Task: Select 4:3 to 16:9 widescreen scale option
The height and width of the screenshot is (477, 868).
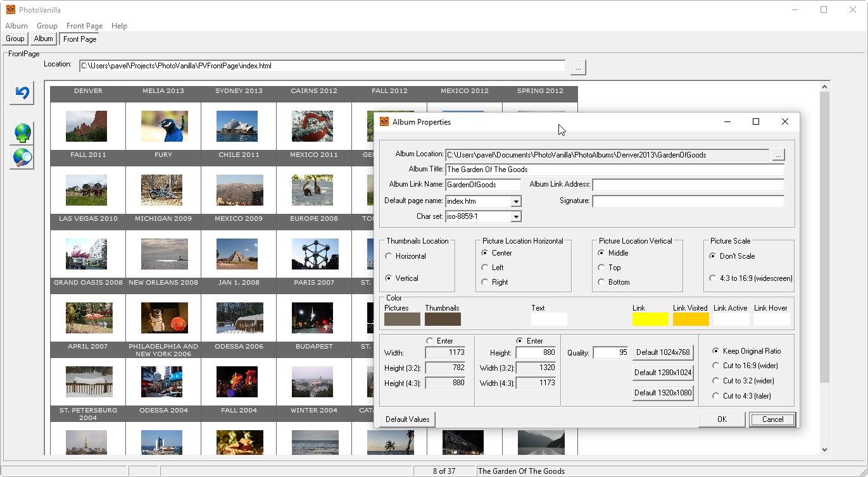Action: click(714, 278)
